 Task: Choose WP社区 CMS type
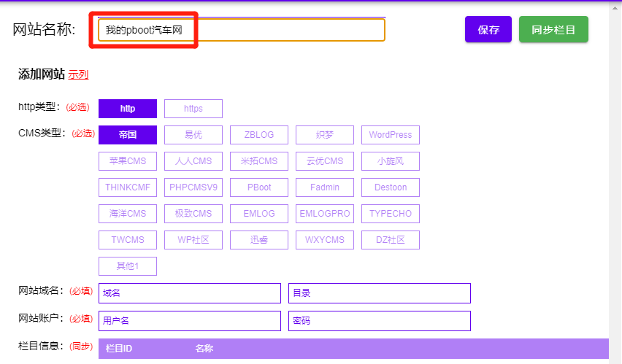(x=193, y=240)
